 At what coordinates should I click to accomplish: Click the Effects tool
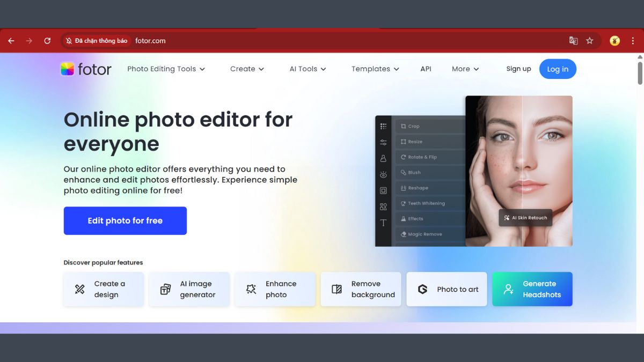click(x=416, y=218)
